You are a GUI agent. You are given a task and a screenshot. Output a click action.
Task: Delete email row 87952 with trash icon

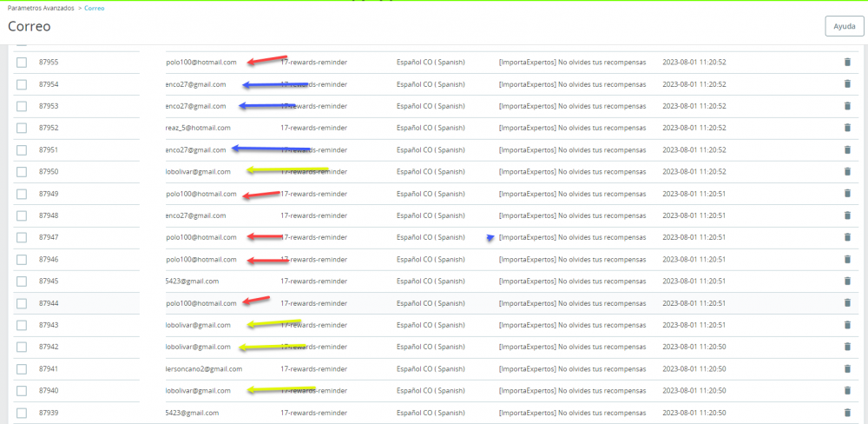(x=846, y=128)
